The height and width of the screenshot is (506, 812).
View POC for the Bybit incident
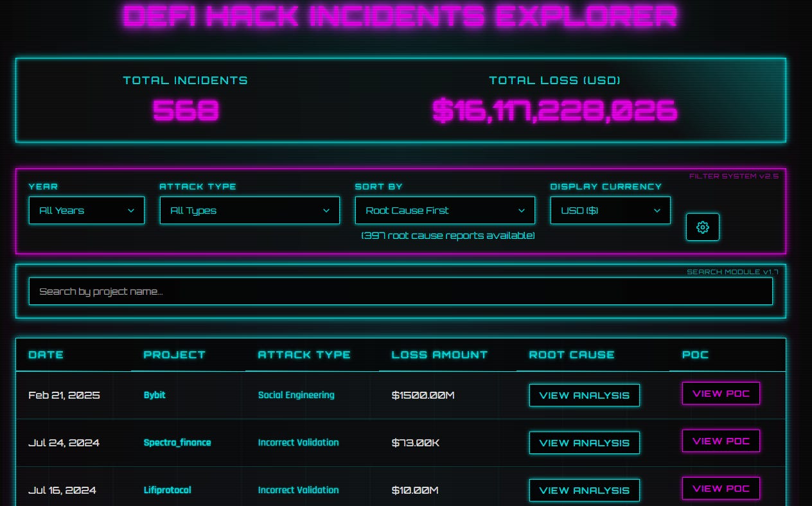721,394
